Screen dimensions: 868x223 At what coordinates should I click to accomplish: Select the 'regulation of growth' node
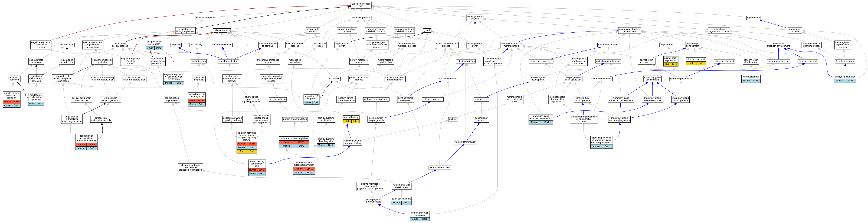(x=342, y=45)
